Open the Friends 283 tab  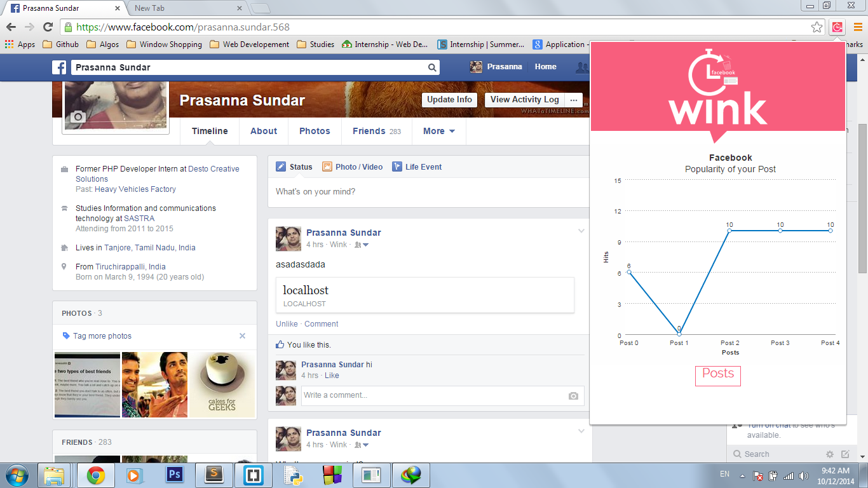click(x=377, y=132)
